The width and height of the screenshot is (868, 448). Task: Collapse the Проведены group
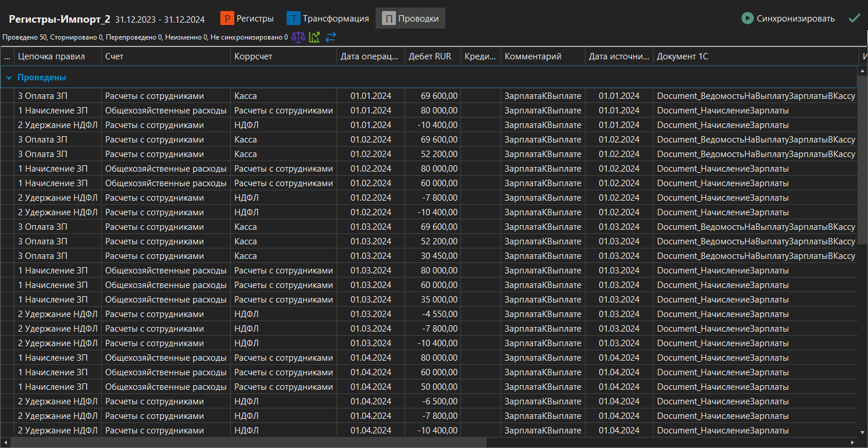[9, 77]
